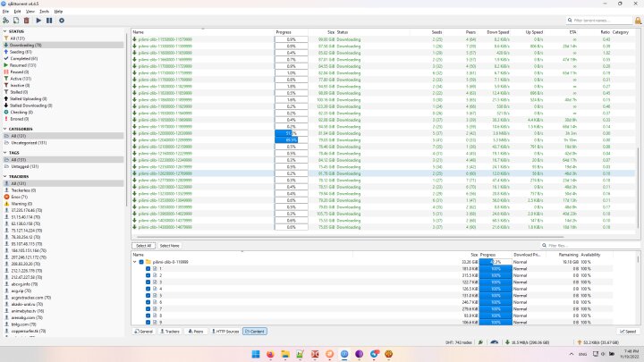Uncheck the checkbox for file 5
644x362 pixels.
click(x=148, y=297)
